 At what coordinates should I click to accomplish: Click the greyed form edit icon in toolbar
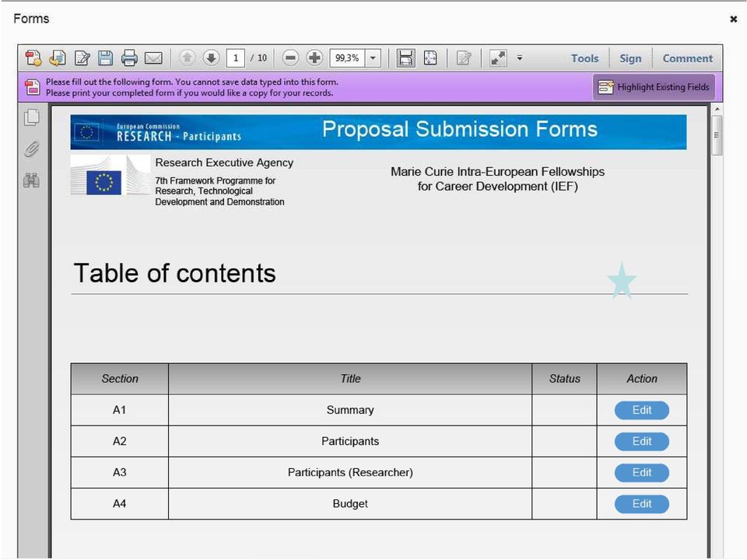point(464,58)
